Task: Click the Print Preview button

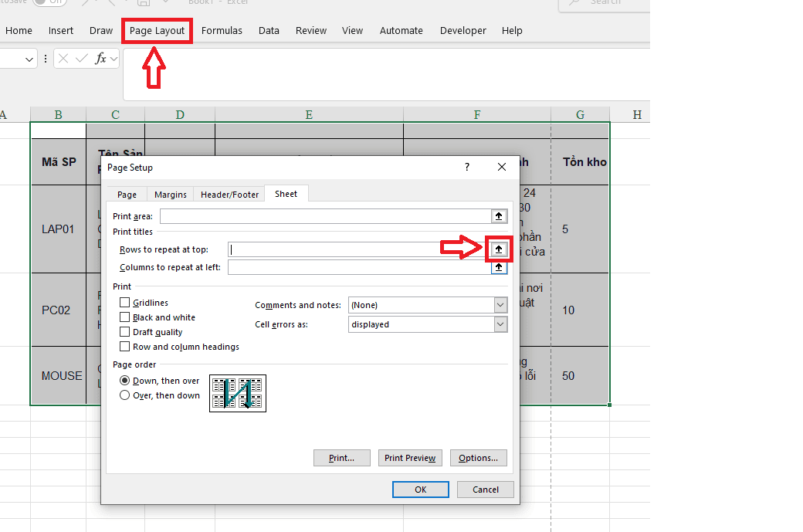Action: [410, 458]
